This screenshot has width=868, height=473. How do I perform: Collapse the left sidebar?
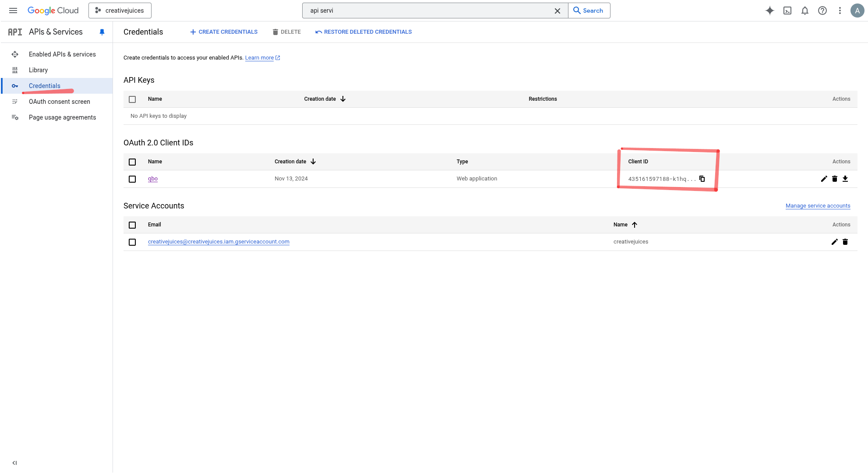coord(14,462)
